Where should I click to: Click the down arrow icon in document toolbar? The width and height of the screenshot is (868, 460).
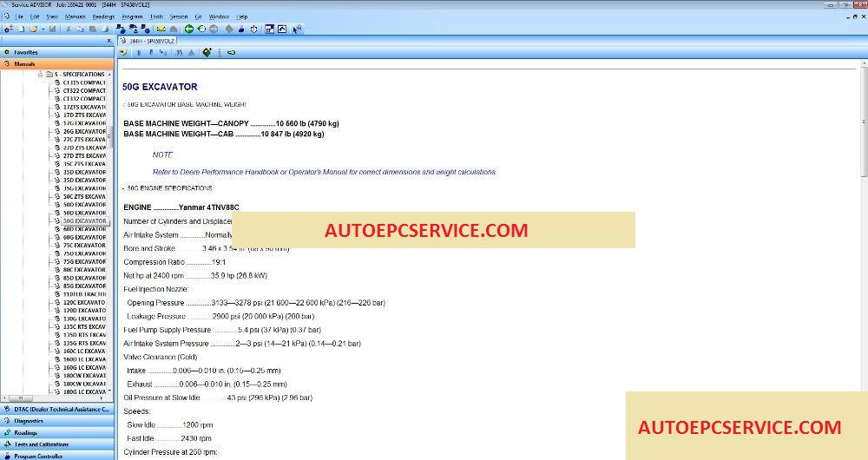click(x=150, y=53)
